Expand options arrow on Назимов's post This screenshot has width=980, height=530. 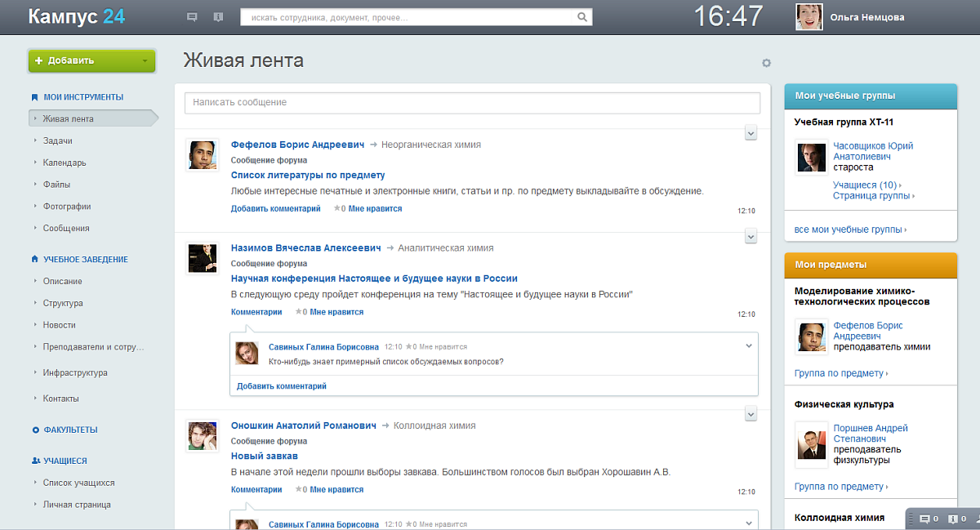point(751,236)
